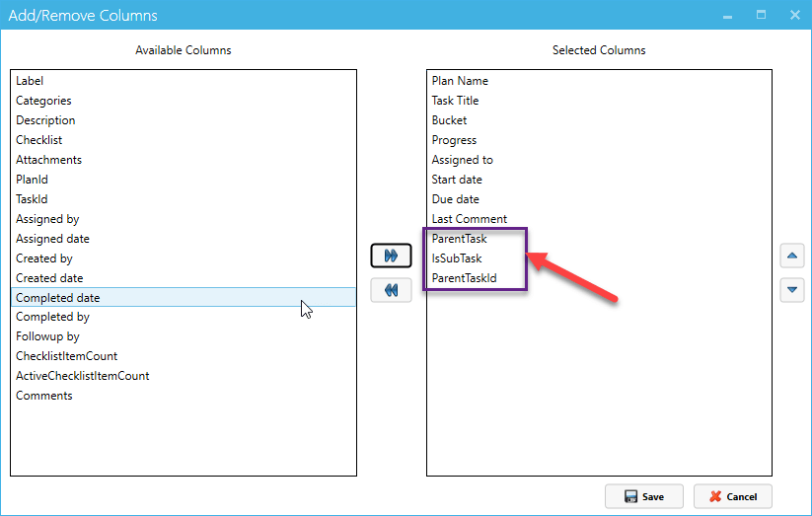This screenshot has height=516, width=812.
Task: Click the add column double-arrow button
Action: (x=391, y=256)
